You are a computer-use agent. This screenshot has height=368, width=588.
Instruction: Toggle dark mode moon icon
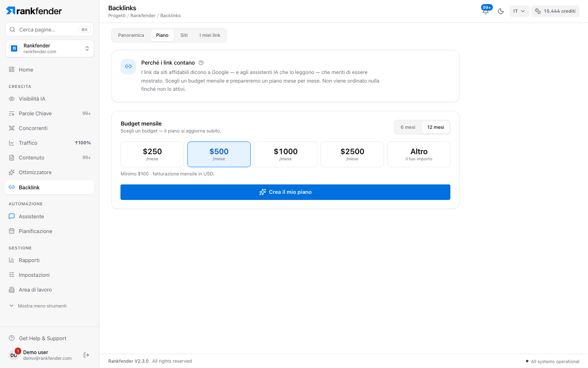pos(501,11)
